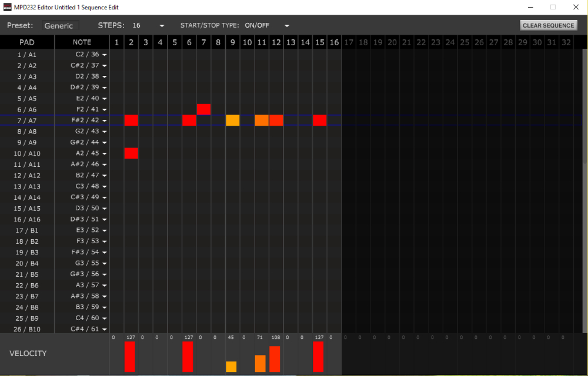The image size is (588, 376).
Task: Click step column header 16
Action: (x=334, y=42)
